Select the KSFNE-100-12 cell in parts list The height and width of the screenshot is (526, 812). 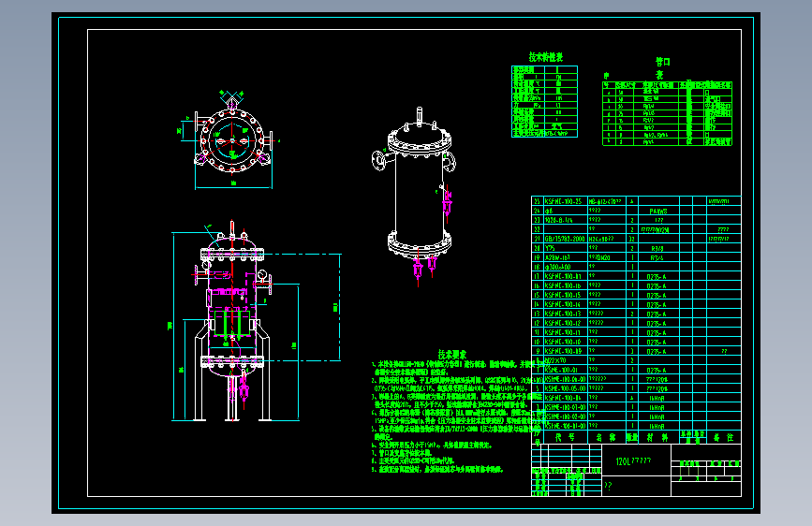(565, 323)
